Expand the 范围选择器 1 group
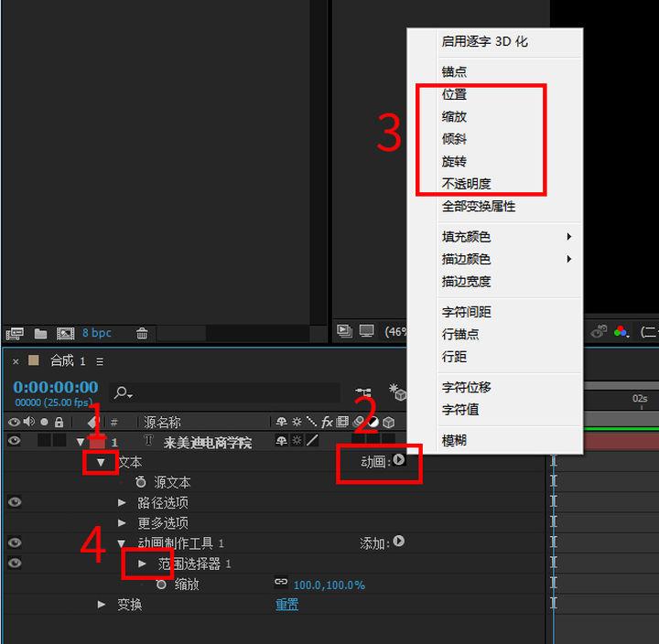 click(142, 563)
